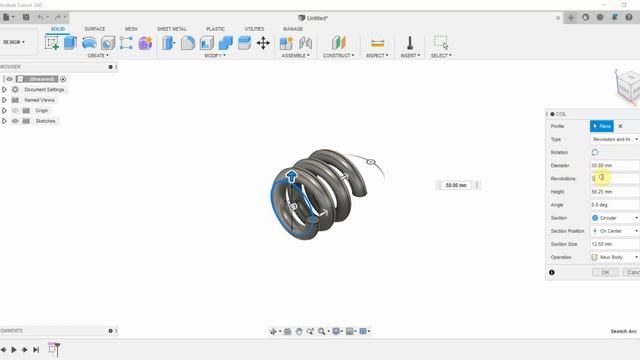This screenshot has height=360, width=640.
Task: Click the Undo arrow
Action: (40, 17)
